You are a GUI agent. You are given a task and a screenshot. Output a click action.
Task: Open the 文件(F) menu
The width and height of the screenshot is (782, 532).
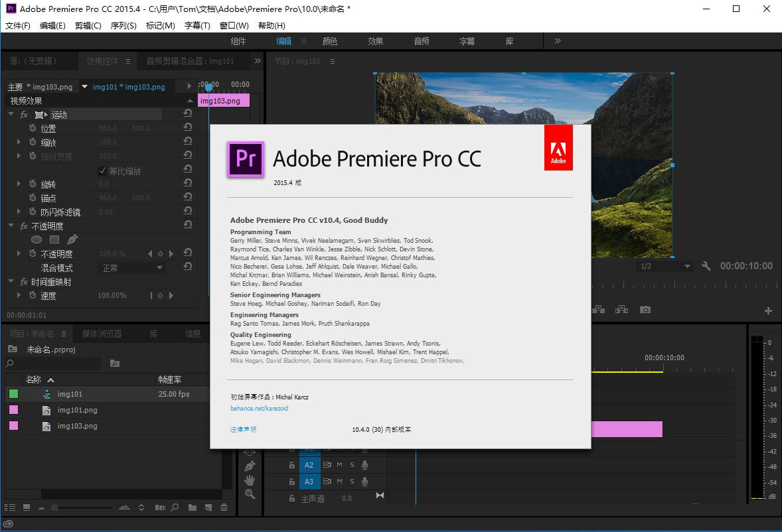point(18,26)
